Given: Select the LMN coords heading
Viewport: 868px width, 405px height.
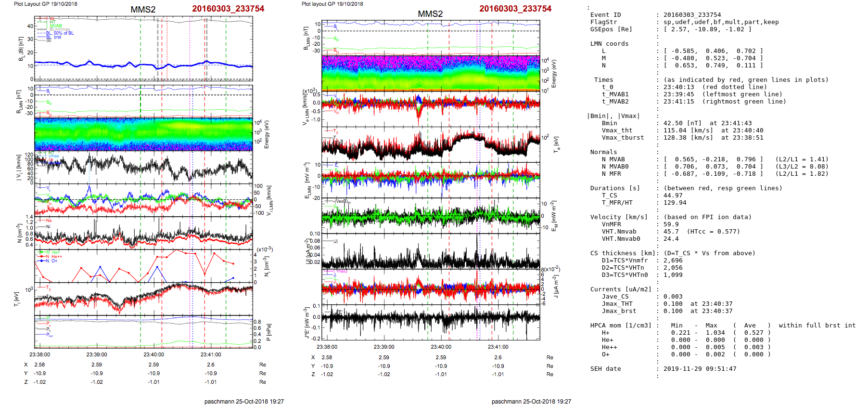Looking at the screenshot, I should tap(609, 44).
